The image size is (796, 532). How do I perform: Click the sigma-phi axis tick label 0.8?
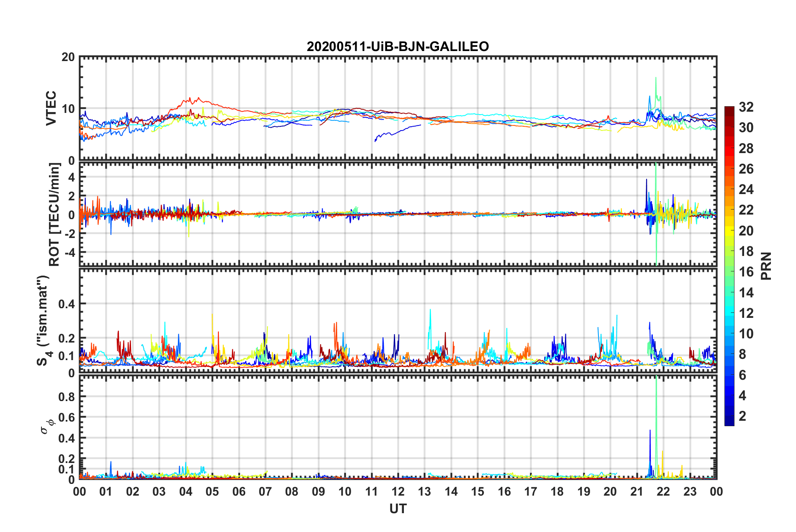coord(67,397)
